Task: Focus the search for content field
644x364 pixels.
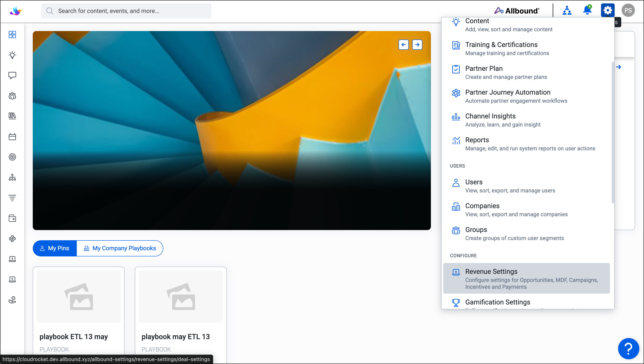Action: point(126,11)
